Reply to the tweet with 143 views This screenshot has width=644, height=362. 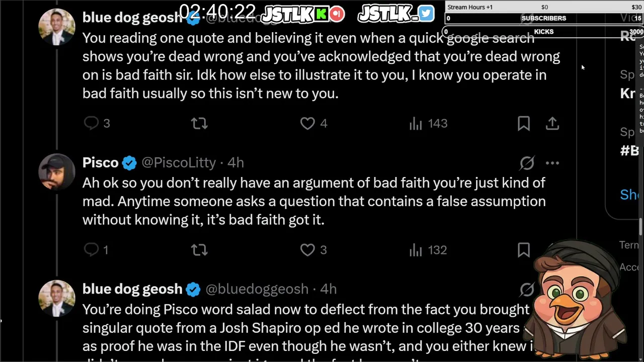[x=92, y=123]
